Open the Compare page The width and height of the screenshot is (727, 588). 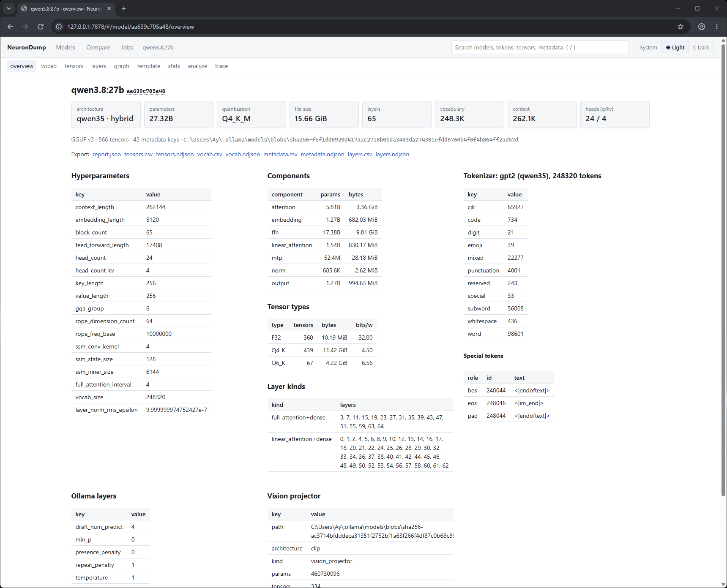click(98, 47)
